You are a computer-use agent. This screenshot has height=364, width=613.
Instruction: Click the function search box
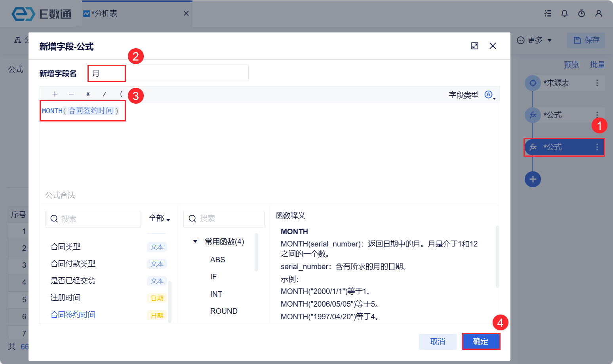tap(224, 219)
